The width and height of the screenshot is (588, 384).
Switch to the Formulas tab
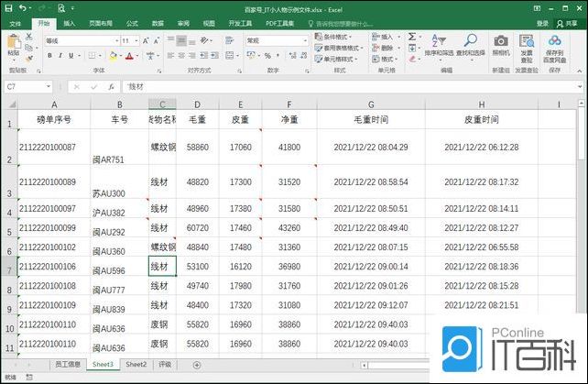(132, 24)
